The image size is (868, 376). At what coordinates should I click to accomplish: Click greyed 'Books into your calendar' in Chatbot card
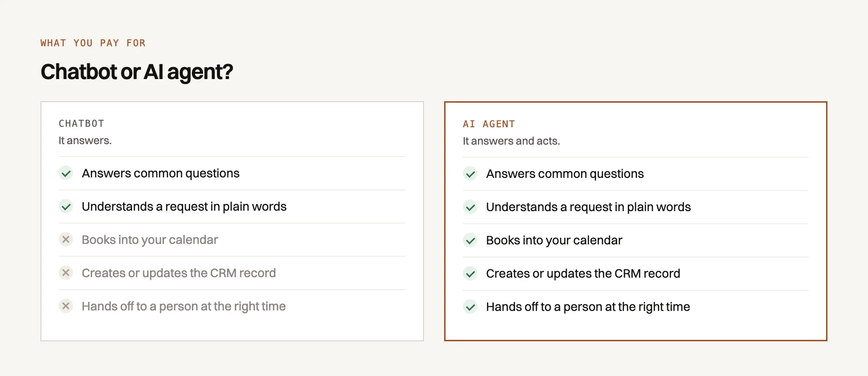(150, 240)
